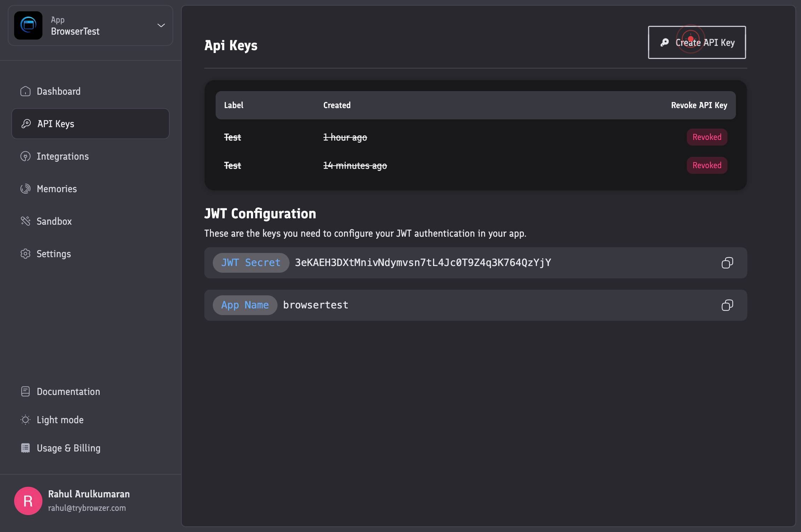The height and width of the screenshot is (532, 801).
Task: Click the Dashboard home icon
Action: 25,91
